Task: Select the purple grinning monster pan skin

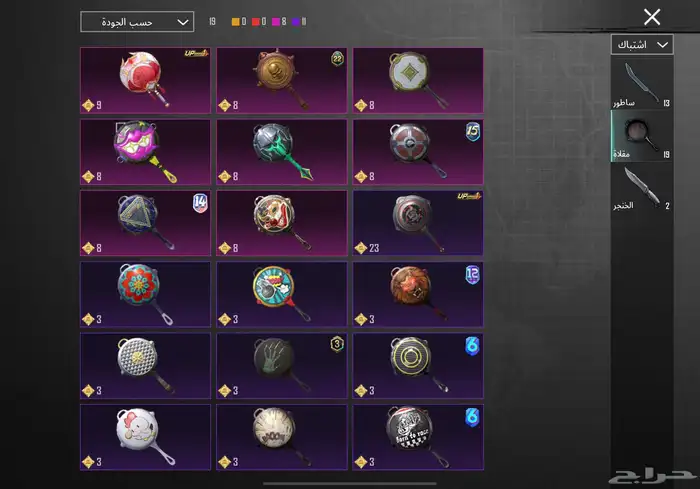Action: coord(145,152)
